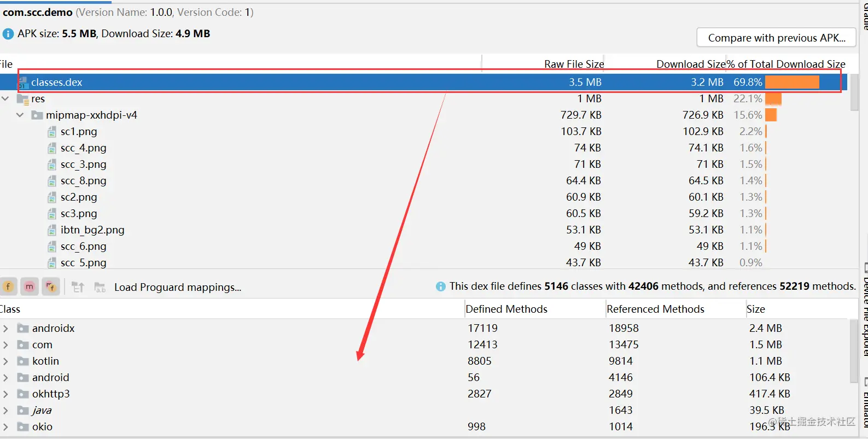Viewport: 868px width, 439px height.
Task: Expand the okio package
Action: pos(5,427)
